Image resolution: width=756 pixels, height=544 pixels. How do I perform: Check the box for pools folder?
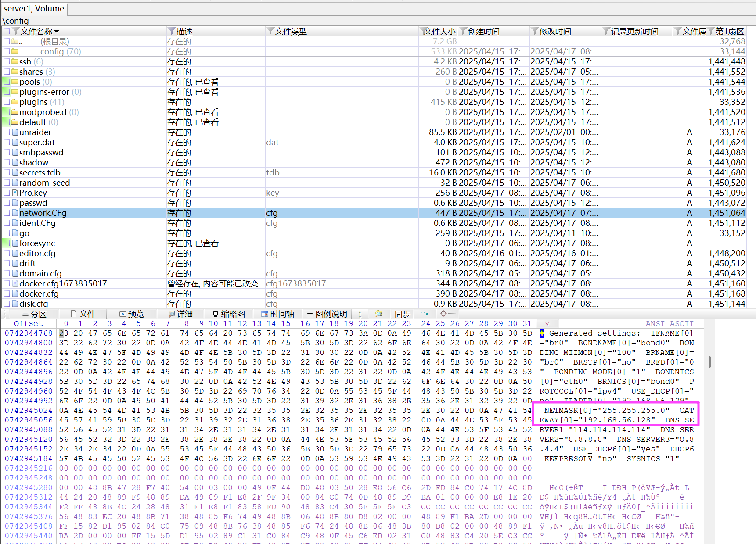(7, 82)
